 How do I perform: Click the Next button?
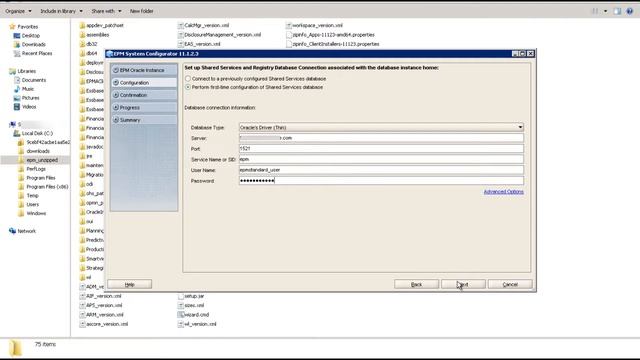click(463, 284)
